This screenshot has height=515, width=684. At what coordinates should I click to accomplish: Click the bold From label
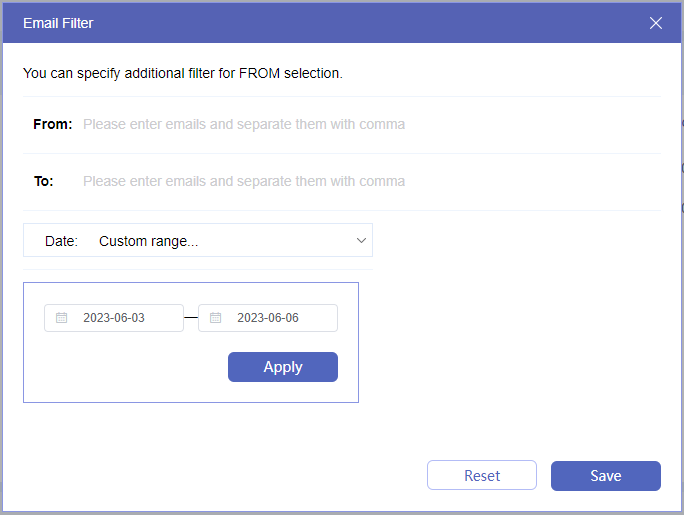coord(52,125)
